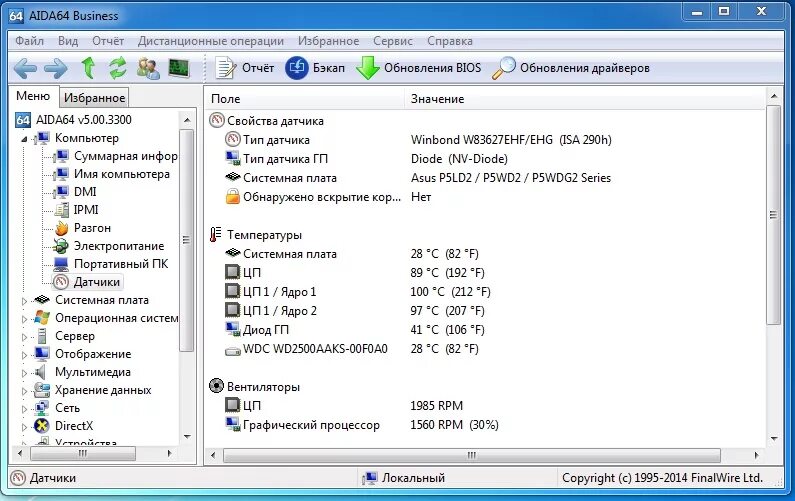Image resolution: width=795 pixels, height=501 pixels.
Task: Click Локальный status bar entry
Action: [x=404, y=478]
